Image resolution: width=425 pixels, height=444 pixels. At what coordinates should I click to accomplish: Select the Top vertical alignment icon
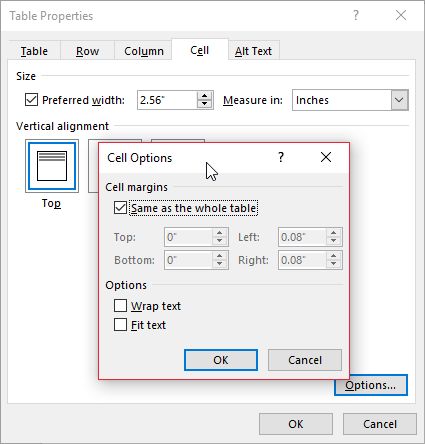pos(52,166)
